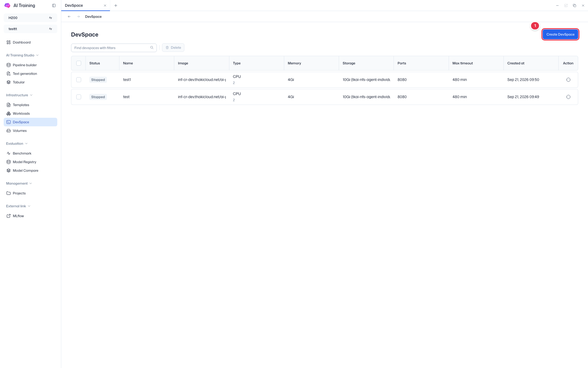Open Text generation page
This screenshot has width=588, height=368.
pyautogui.click(x=30, y=74)
